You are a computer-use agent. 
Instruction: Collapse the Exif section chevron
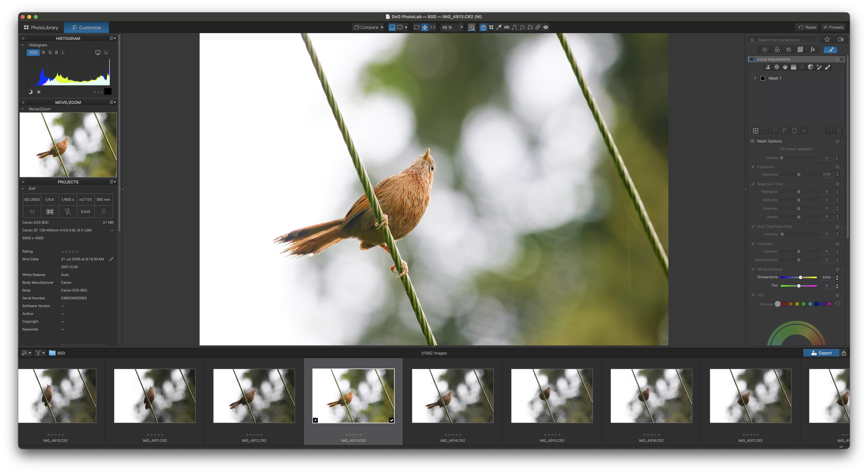pyautogui.click(x=23, y=188)
